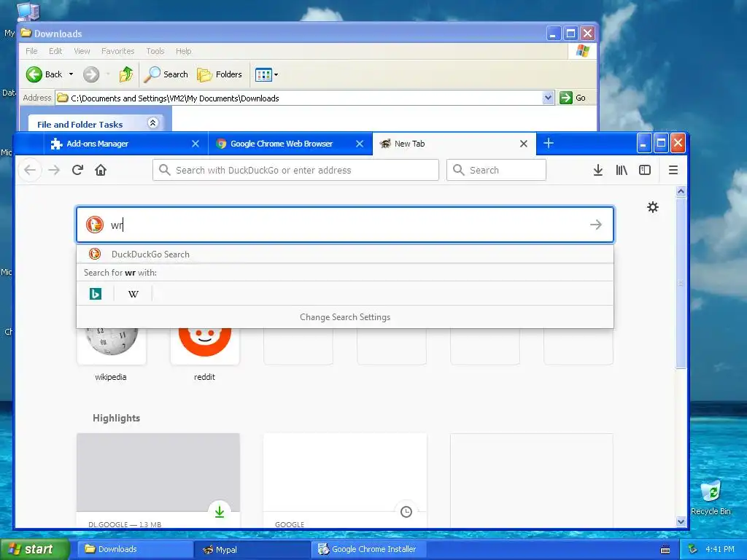Click the toolbar Search box

(x=496, y=170)
